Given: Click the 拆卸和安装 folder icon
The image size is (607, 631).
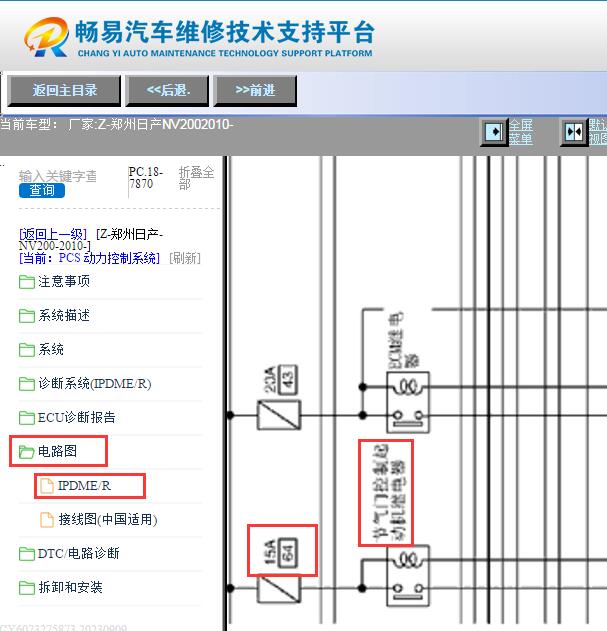Looking at the screenshot, I should pyautogui.click(x=27, y=588).
